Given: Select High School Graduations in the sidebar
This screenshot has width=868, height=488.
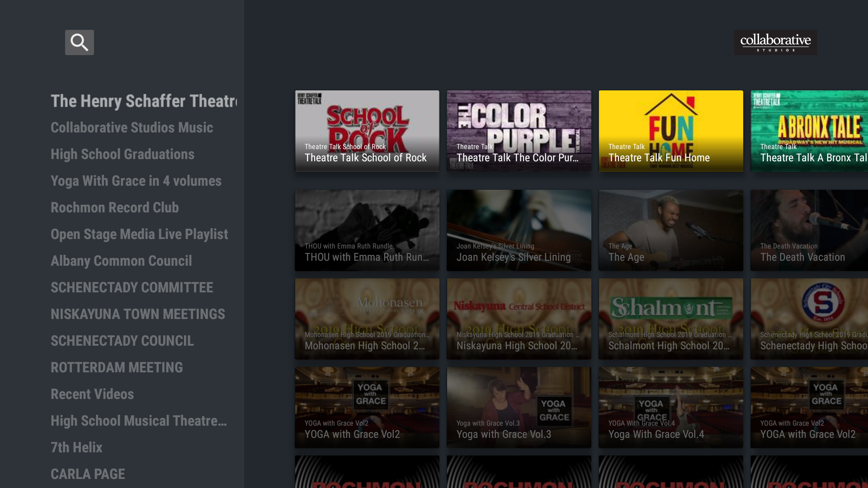Looking at the screenshot, I should (x=123, y=154).
